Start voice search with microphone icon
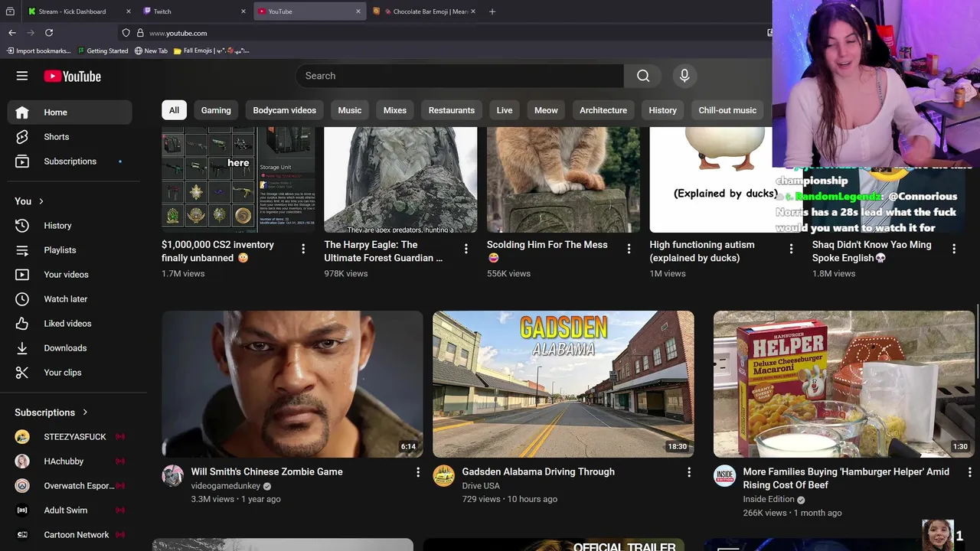980x551 pixels. pos(684,76)
